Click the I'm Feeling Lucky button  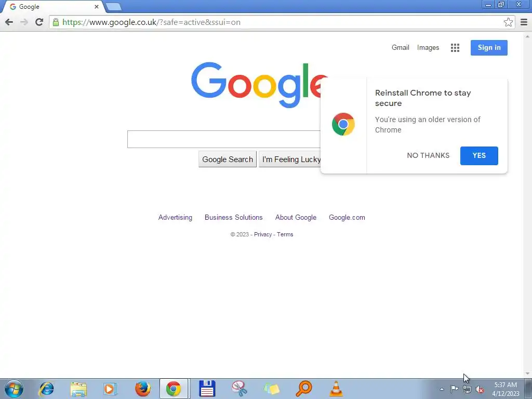[x=290, y=159]
